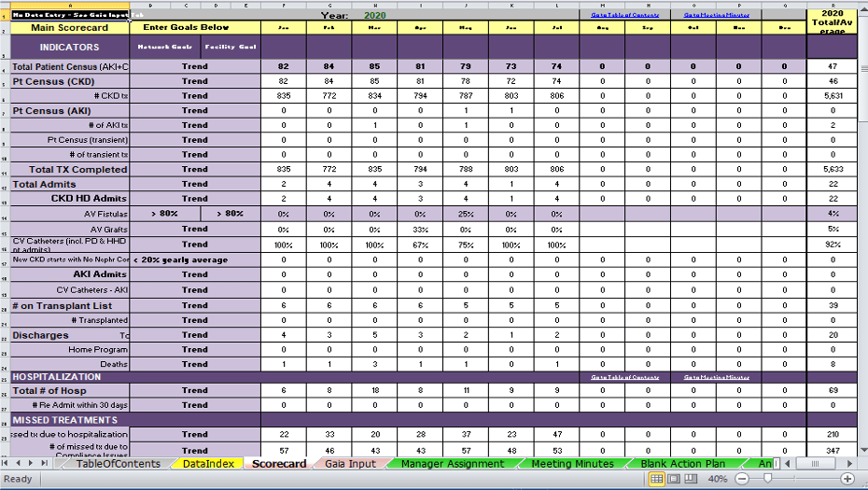
Task: Switch to the Gaia Input sheet
Action: click(x=350, y=464)
